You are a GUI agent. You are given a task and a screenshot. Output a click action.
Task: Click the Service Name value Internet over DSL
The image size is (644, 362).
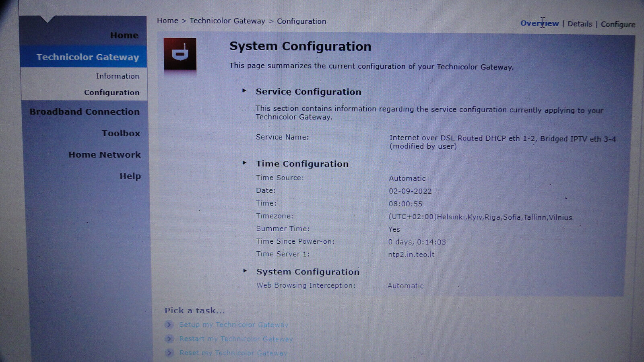pos(502,142)
